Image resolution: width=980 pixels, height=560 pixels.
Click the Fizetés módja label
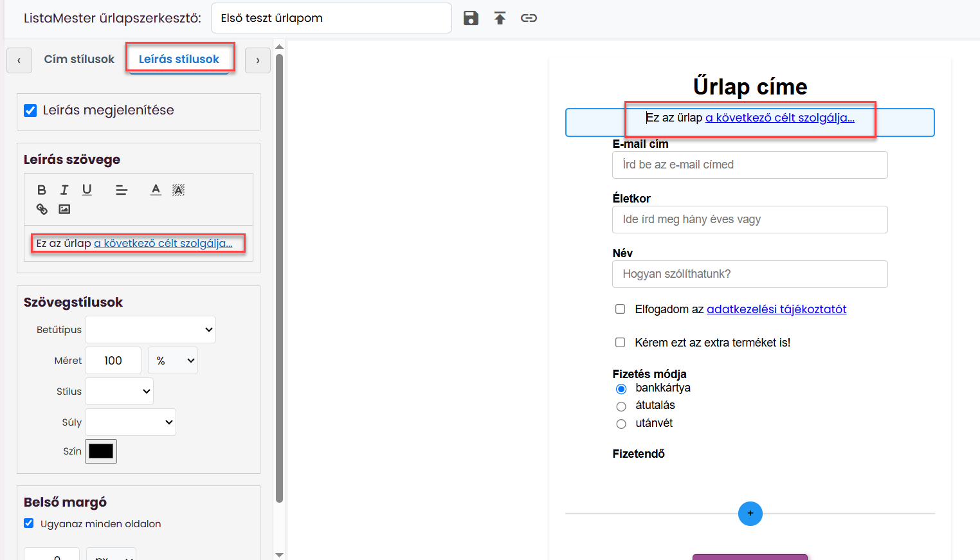point(649,374)
